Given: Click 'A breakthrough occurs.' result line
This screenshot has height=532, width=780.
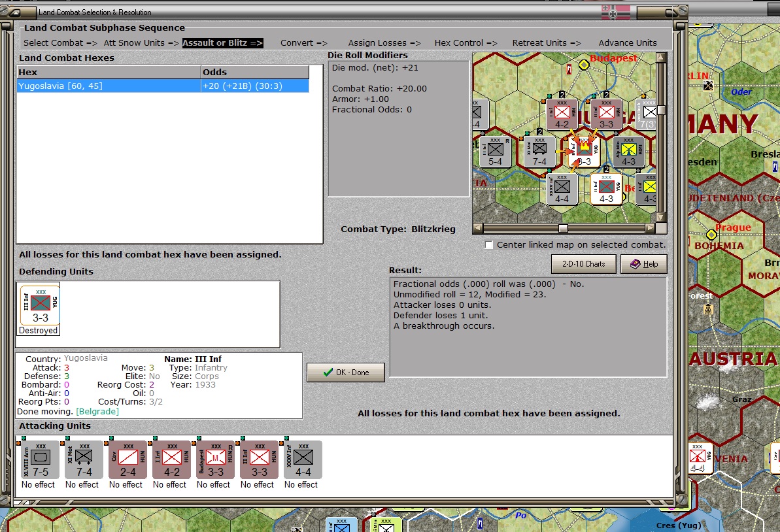Looking at the screenshot, I should pos(444,325).
